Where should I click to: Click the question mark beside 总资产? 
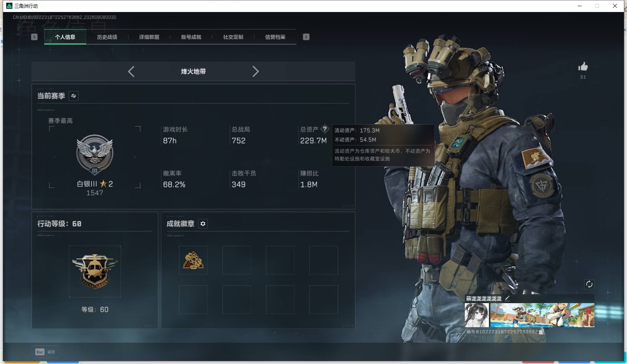(x=325, y=129)
